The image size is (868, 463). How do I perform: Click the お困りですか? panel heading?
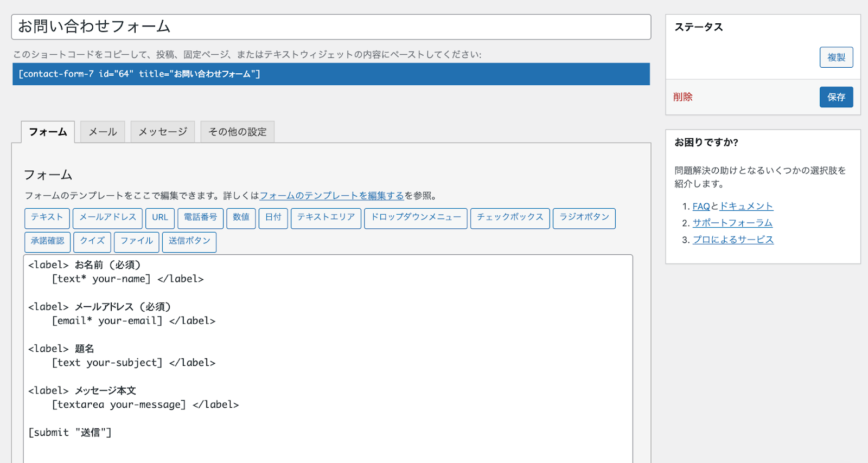706,142
